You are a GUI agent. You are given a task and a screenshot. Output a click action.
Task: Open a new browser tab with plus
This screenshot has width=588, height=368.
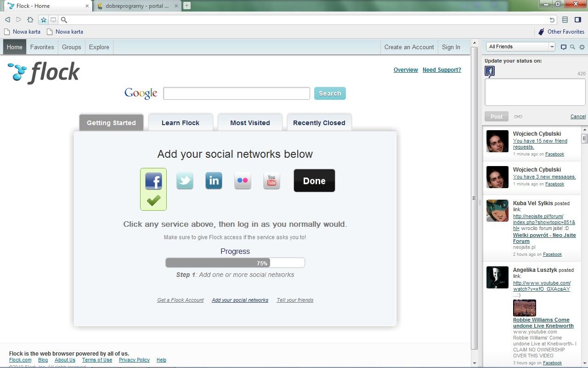(187, 6)
